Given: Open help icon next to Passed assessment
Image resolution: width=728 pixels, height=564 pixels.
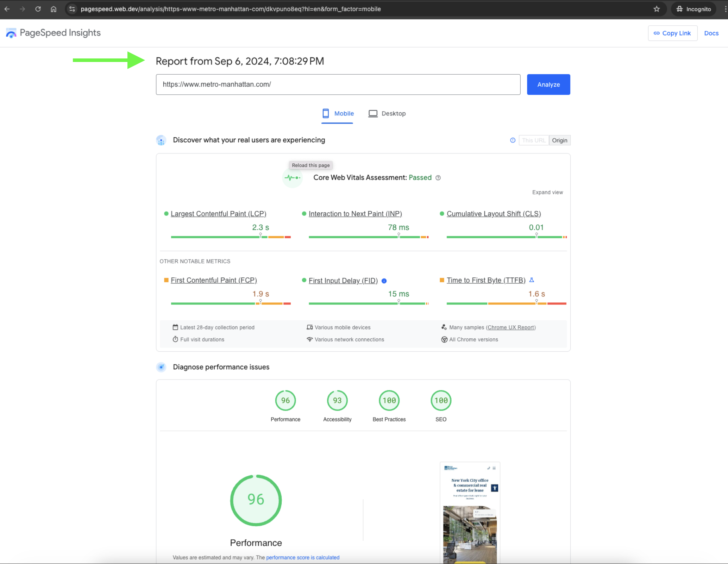Looking at the screenshot, I should [438, 178].
